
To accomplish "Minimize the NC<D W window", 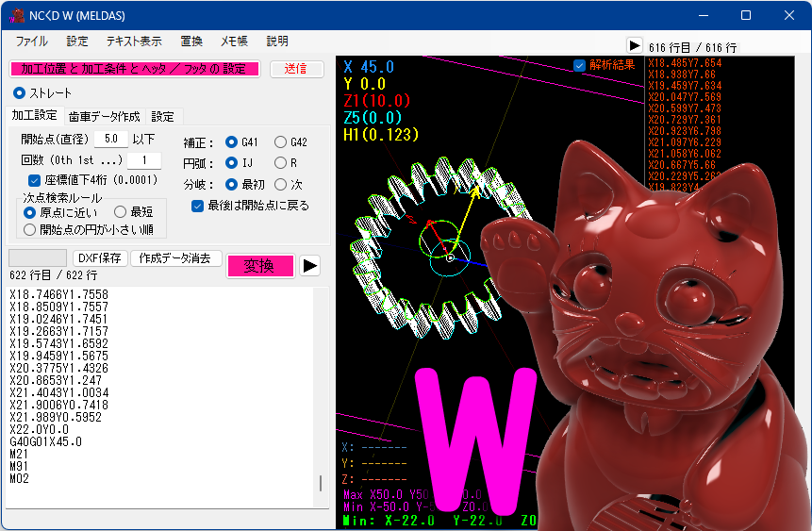I will [704, 15].
